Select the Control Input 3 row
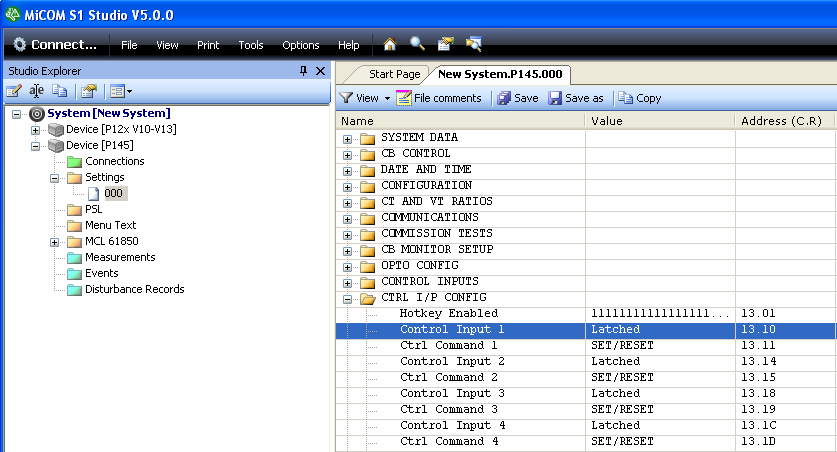 click(585, 393)
